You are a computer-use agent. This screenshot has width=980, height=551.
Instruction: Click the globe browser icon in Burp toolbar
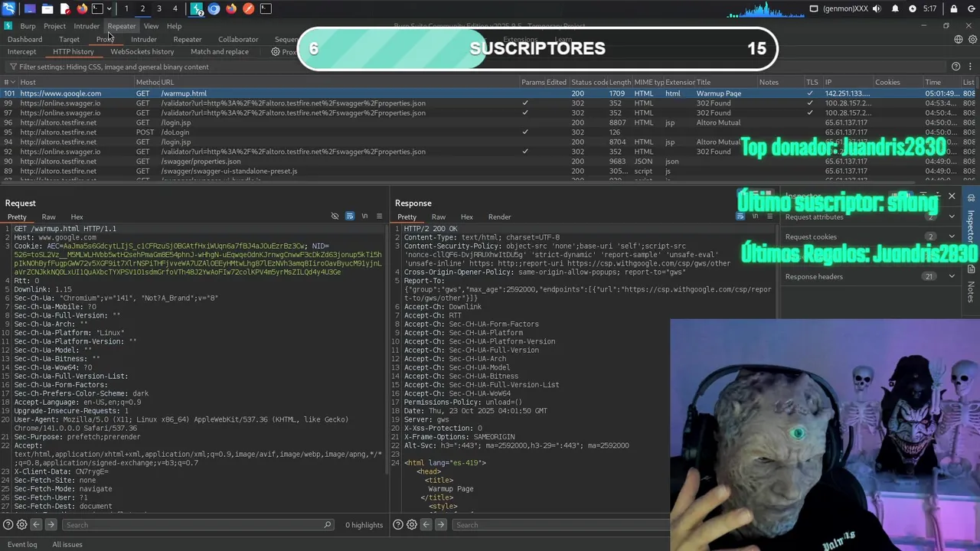(x=958, y=40)
